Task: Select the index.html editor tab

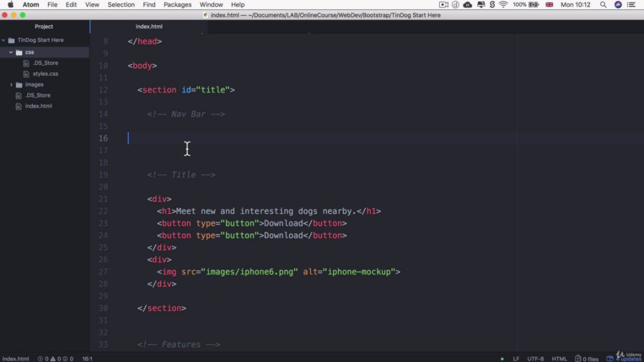Action: (x=149, y=26)
